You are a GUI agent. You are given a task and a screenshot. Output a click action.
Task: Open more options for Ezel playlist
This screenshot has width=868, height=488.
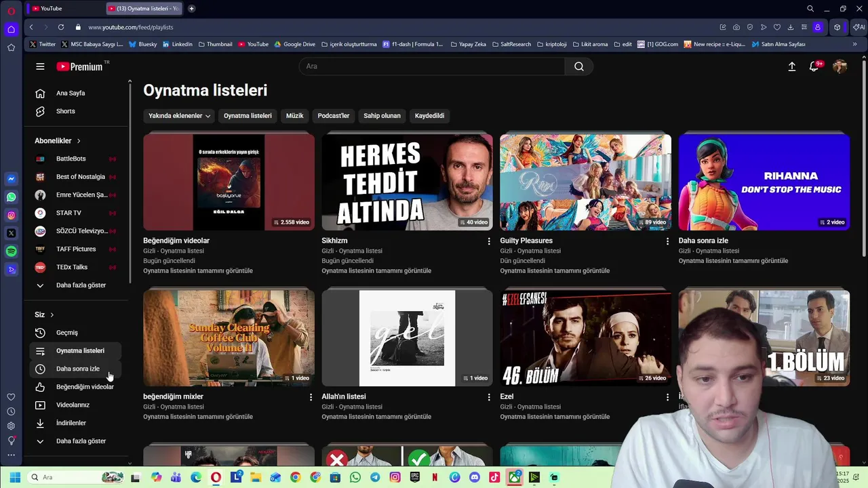point(667,397)
